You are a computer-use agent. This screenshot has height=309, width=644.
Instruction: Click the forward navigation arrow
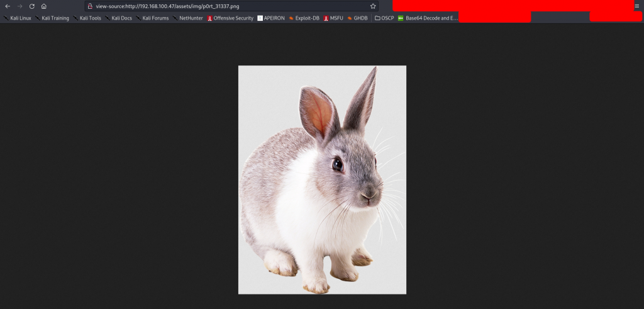coord(19,6)
